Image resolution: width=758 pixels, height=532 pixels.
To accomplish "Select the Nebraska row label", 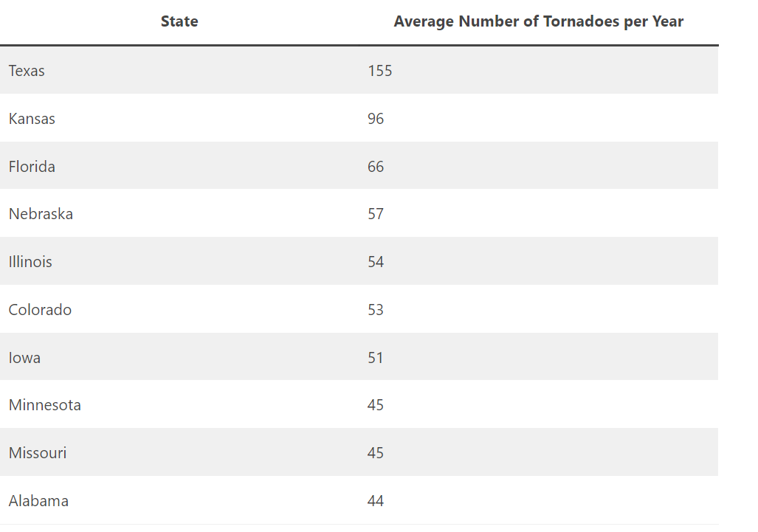I will (41, 214).
